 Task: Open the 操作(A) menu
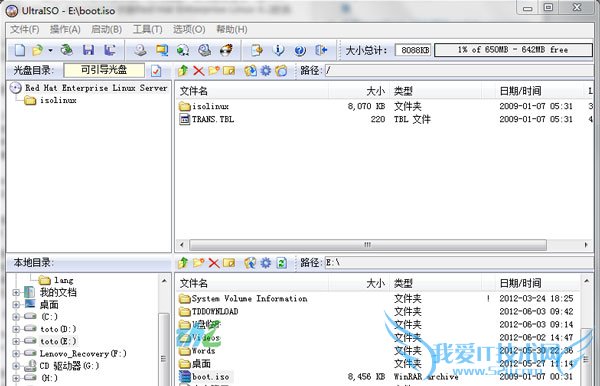coord(65,29)
